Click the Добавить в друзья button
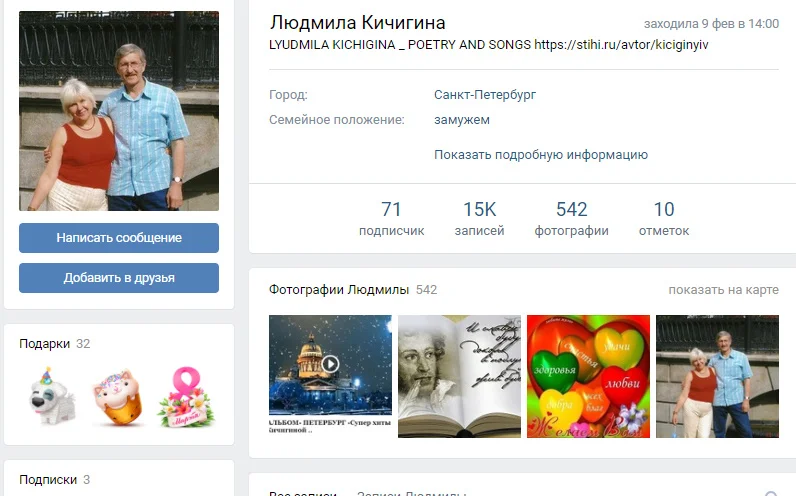The width and height of the screenshot is (796, 496). click(119, 278)
